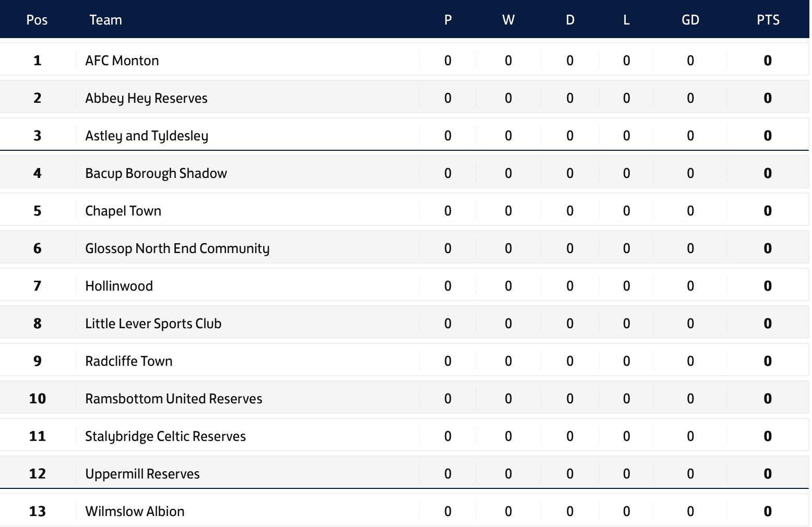Image resolution: width=812 pixels, height=527 pixels.
Task: Click Radcliffe Town team name
Action: (129, 361)
